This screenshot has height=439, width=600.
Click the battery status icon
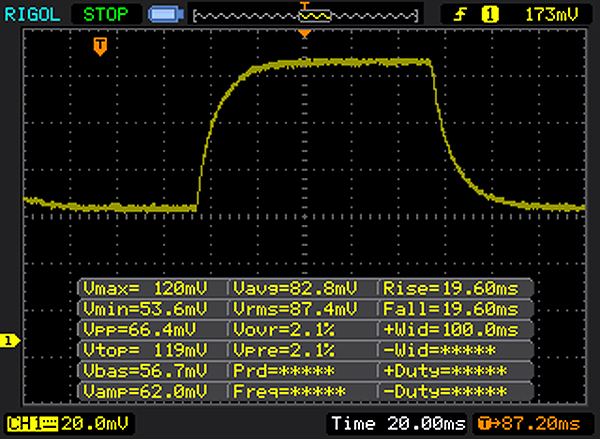pos(166,15)
